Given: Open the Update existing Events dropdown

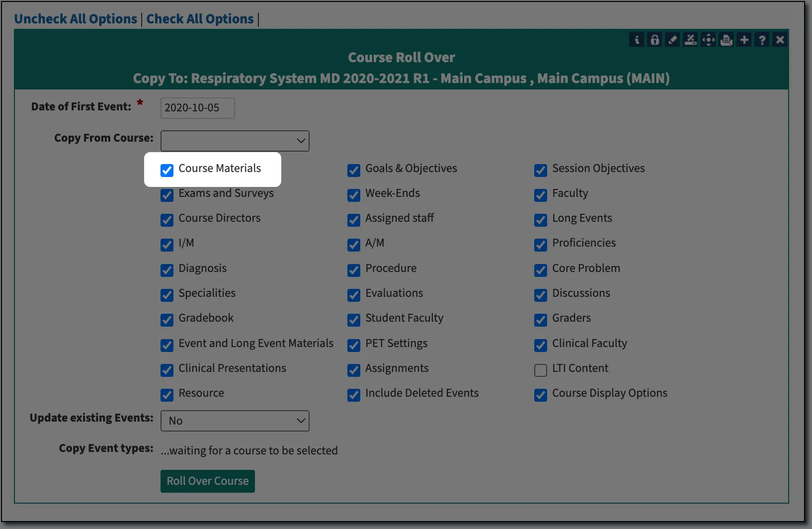Looking at the screenshot, I should point(235,421).
